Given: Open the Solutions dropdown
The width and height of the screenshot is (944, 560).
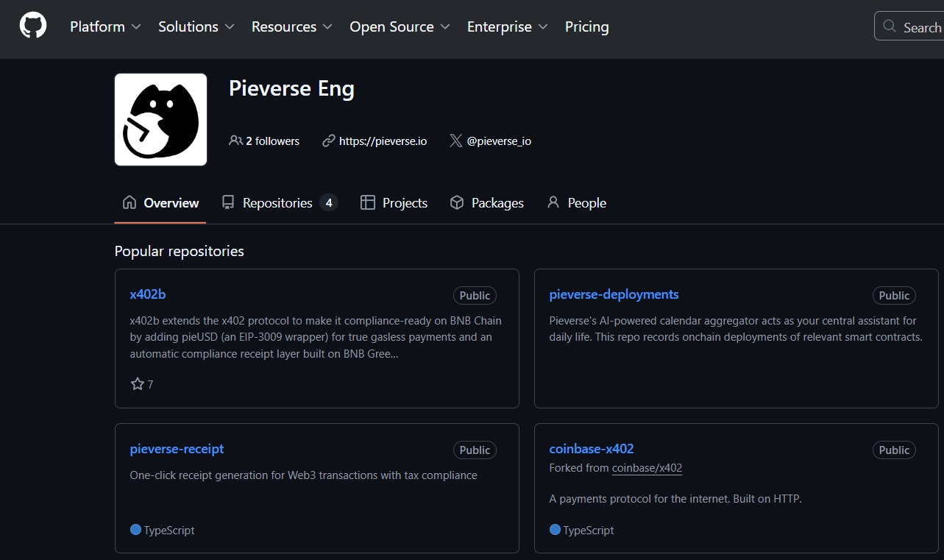Looking at the screenshot, I should [196, 26].
